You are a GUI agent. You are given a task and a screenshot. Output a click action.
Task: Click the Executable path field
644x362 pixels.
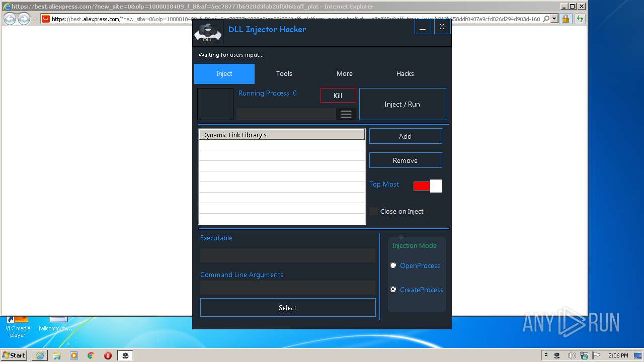pyautogui.click(x=288, y=255)
